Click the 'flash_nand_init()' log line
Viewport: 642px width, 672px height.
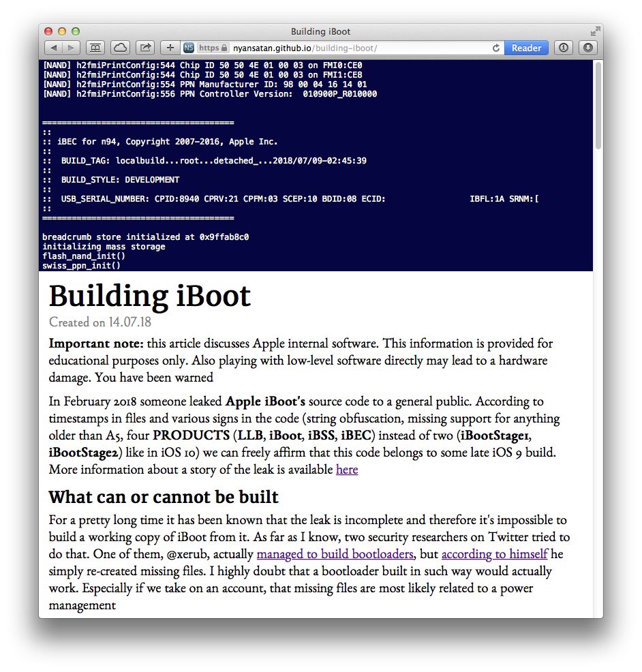pyautogui.click(x=84, y=256)
